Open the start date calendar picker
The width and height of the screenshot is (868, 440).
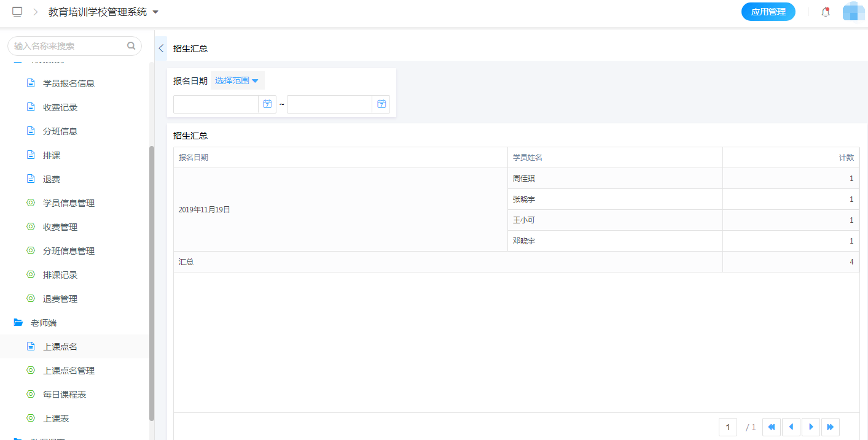click(x=267, y=104)
